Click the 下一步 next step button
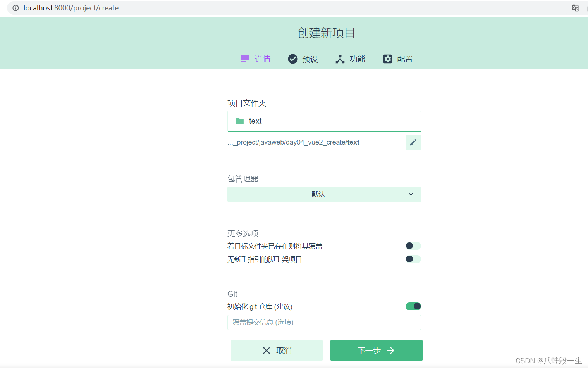Image resolution: width=588 pixels, height=368 pixels. [x=377, y=351]
